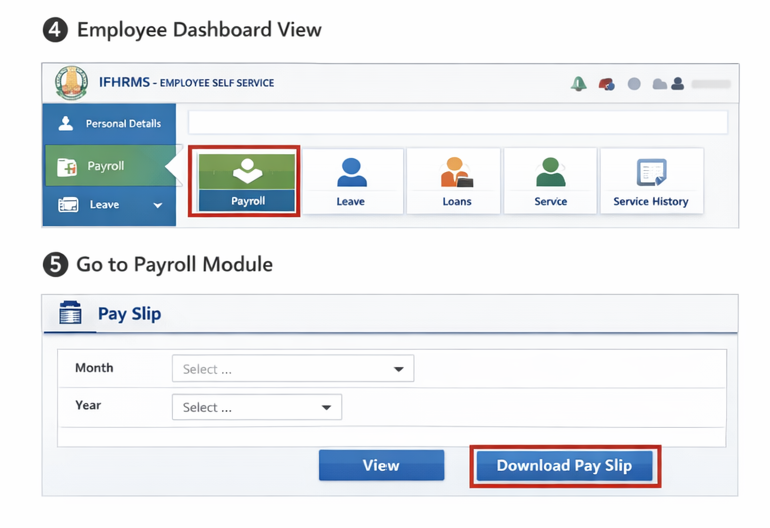Click the blurred username in header
The image size is (770, 528).
(711, 84)
